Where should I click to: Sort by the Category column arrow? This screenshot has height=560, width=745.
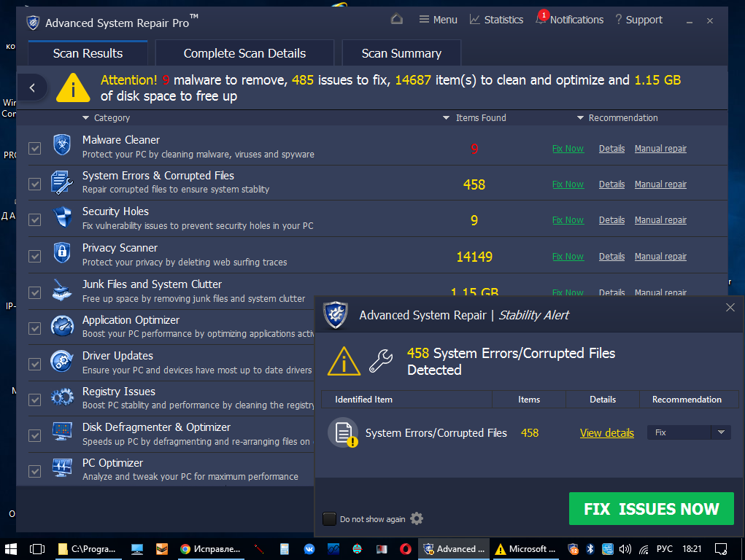[x=85, y=118]
